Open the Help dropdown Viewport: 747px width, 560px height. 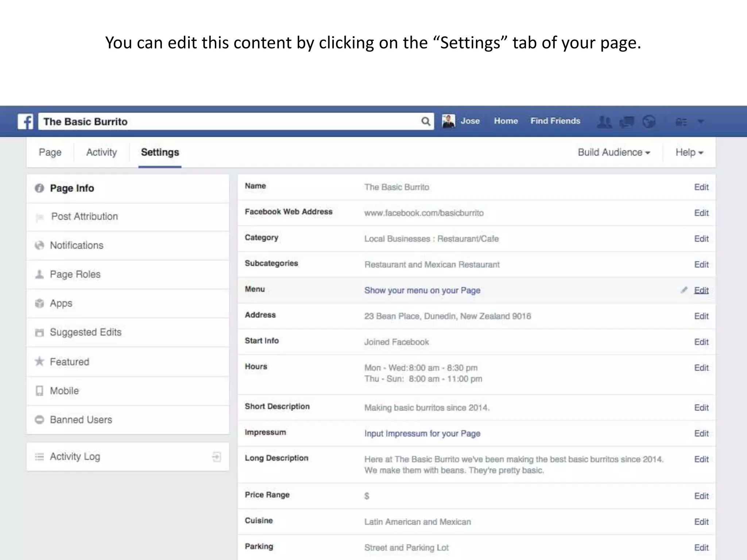coord(689,152)
